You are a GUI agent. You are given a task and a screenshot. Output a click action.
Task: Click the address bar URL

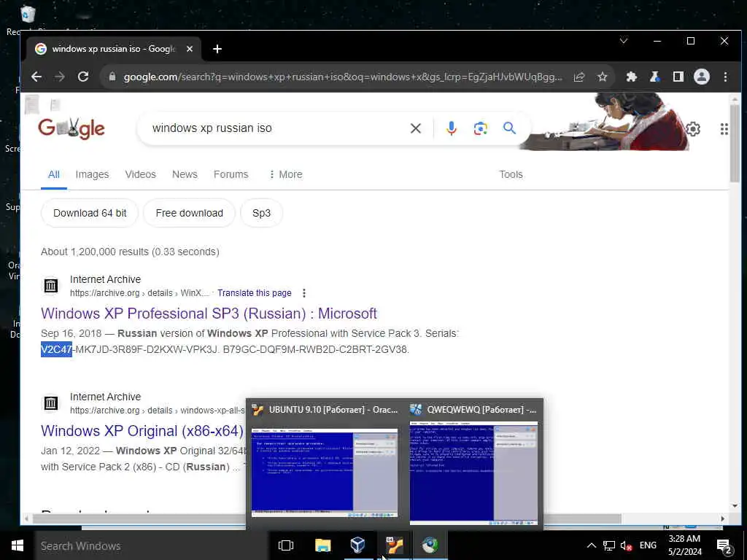coord(343,77)
